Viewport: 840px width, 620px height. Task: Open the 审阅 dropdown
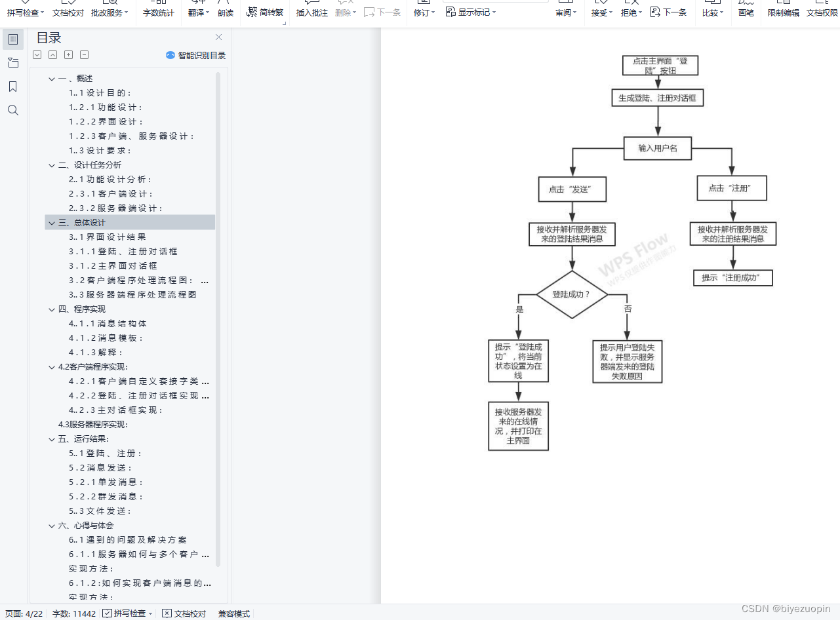[x=565, y=12]
